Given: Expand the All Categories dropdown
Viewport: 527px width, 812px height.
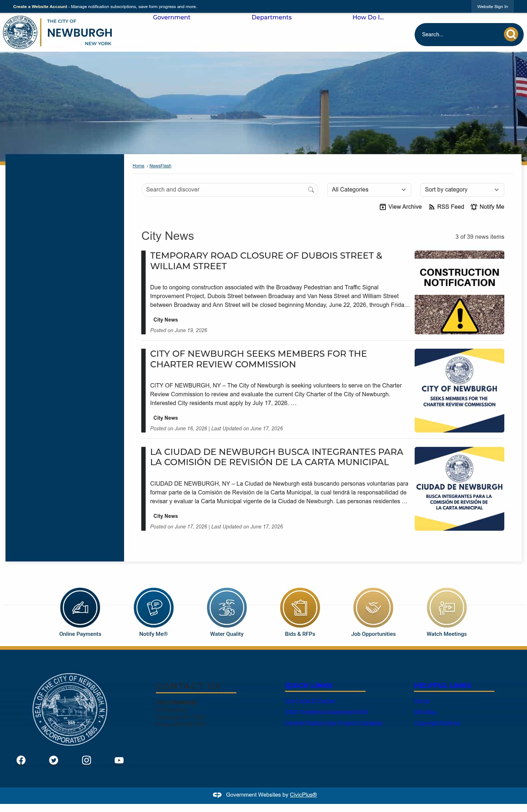Looking at the screenshot, I should coord(369,190).
